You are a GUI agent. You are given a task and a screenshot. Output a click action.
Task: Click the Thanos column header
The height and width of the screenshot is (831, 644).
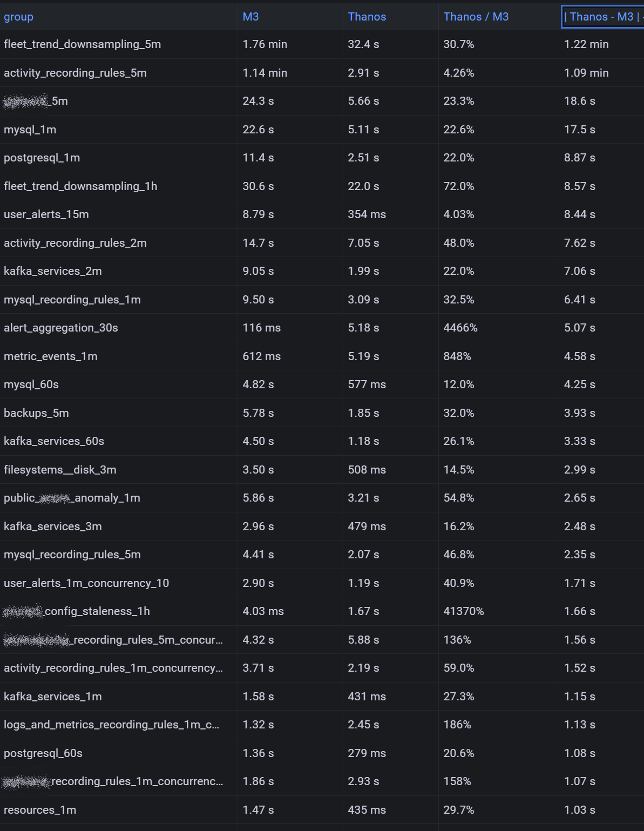[x=367, y=17]
